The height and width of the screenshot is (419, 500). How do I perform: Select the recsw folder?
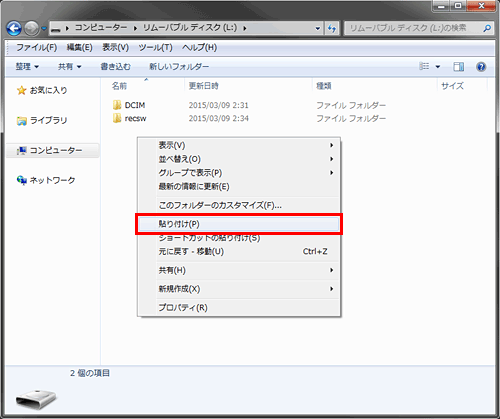tap(130, 118)
